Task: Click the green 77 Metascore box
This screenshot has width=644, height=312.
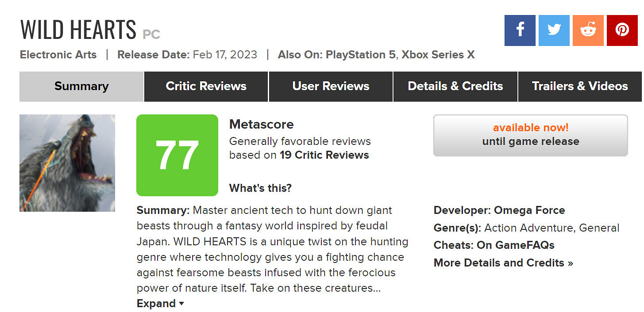Action: pyautogui.click(x=177, y=155)
